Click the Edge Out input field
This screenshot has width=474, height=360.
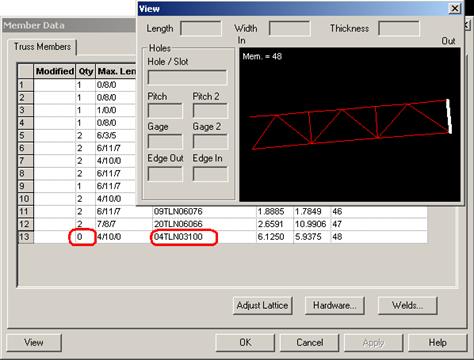coord(165,174)
